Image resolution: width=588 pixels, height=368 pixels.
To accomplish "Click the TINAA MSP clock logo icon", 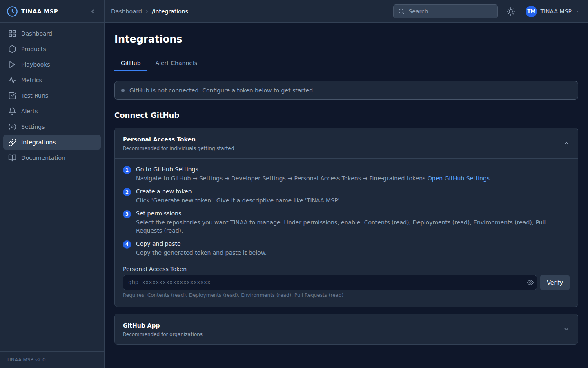I will pos(12,11).
